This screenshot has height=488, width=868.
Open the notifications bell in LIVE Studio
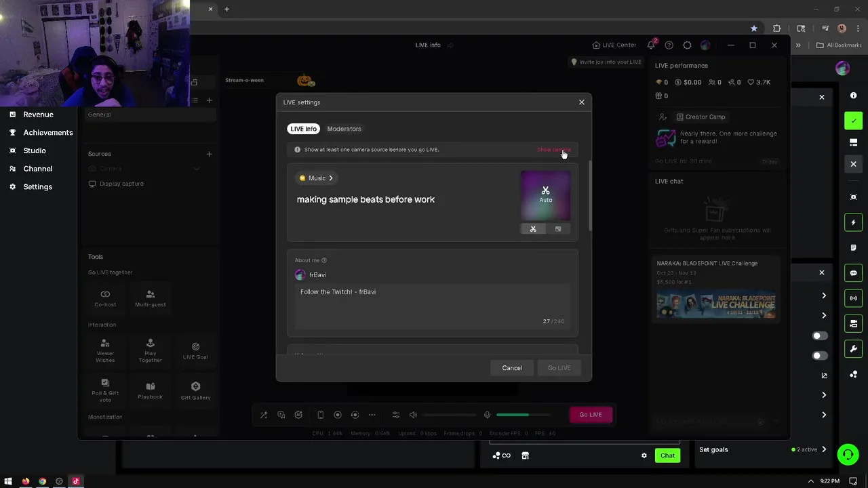(651, 45)
